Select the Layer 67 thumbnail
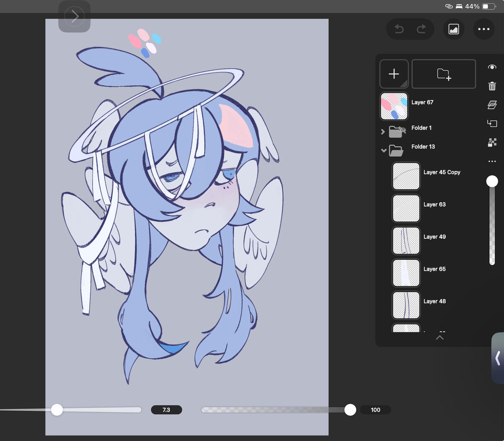Viewport: 504px width, 441px height. [394, 106]
